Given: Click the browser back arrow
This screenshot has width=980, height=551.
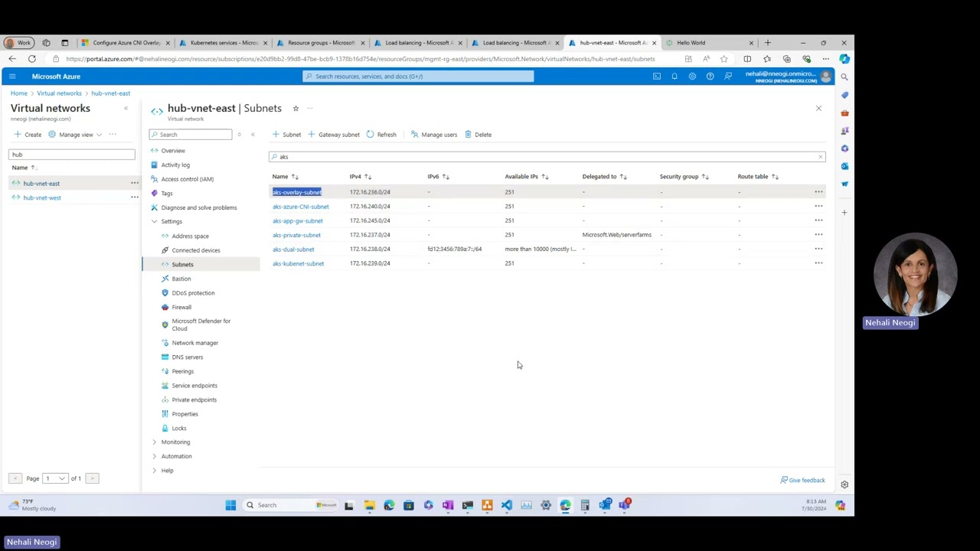Looking at the screenshot, I should (x=12, y=59).
